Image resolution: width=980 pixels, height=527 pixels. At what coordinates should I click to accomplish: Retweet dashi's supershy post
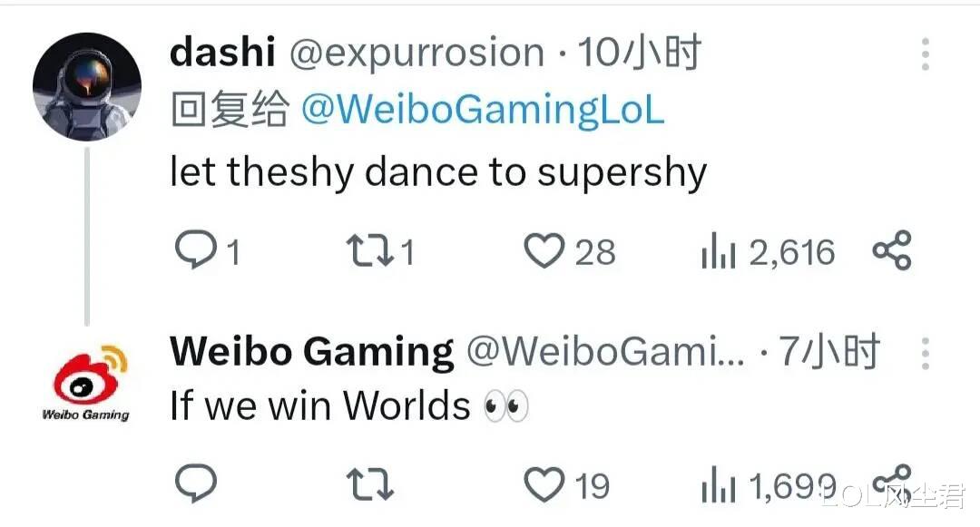(370, 250)
